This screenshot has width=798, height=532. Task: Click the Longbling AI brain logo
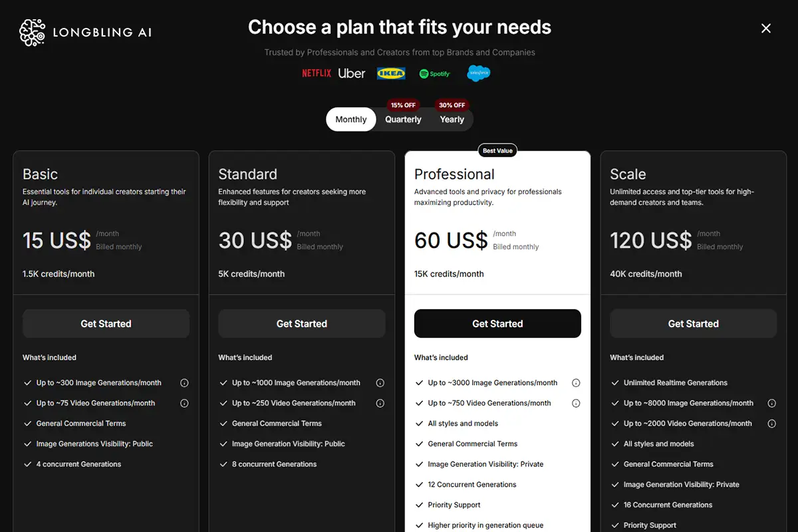(33, 31)
